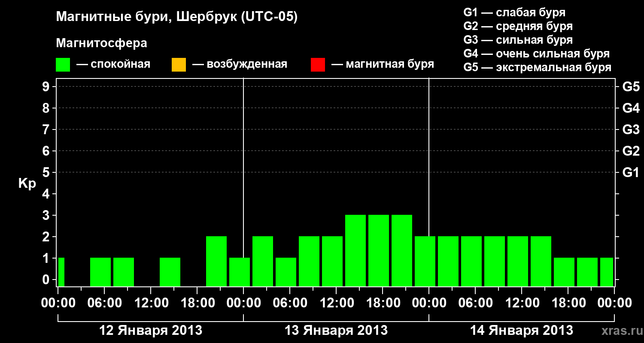Screen dimensions: 644x343
Task: Click the 00:00 label between 13 and 14 January
Action: click(429, 303)
